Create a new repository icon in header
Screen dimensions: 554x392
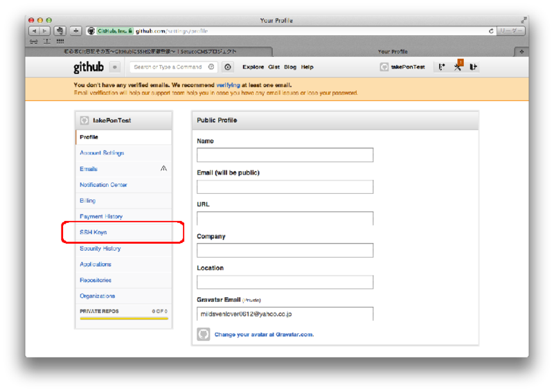442,66
